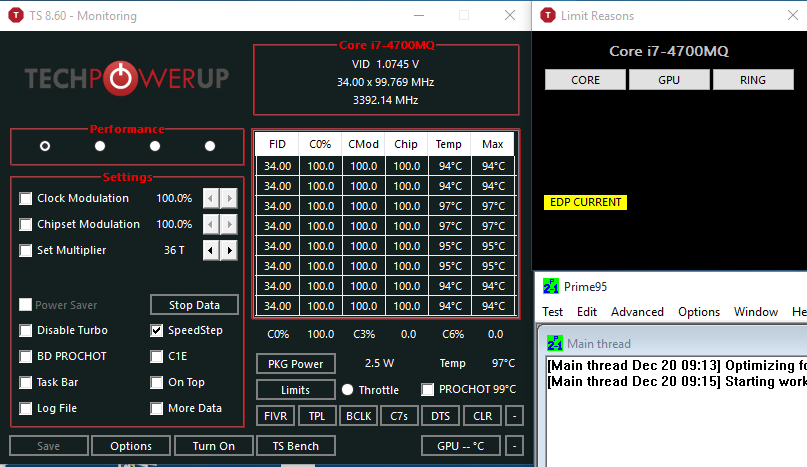Enable the Clock Modulation checkbox

[x=25, y=198]
